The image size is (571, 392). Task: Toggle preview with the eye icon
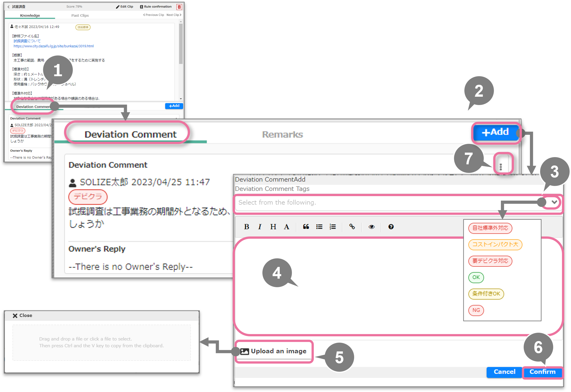(x=371, y=227)
